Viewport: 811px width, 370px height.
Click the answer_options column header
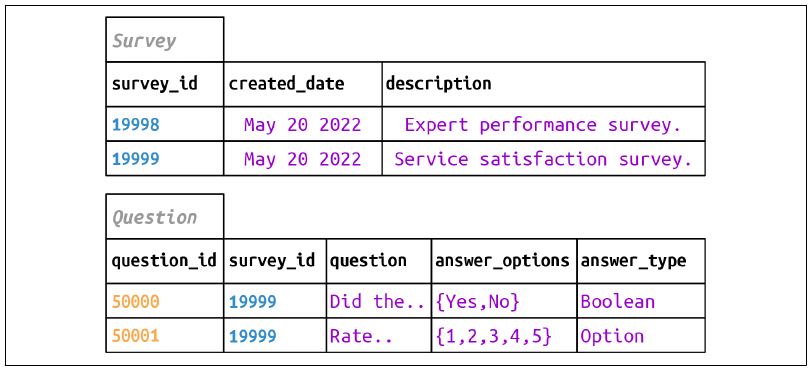coord(504,261)
